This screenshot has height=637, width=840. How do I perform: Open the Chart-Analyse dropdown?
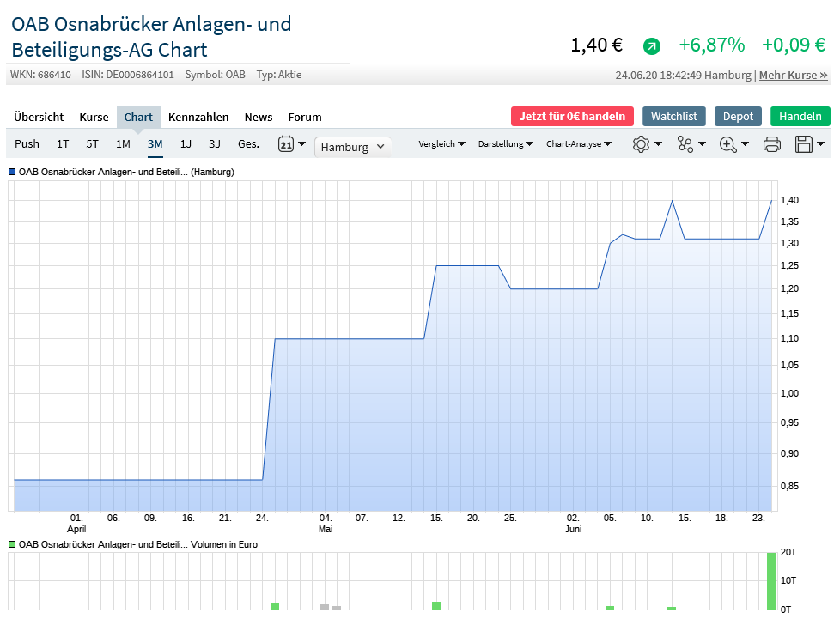coord(579,144)
